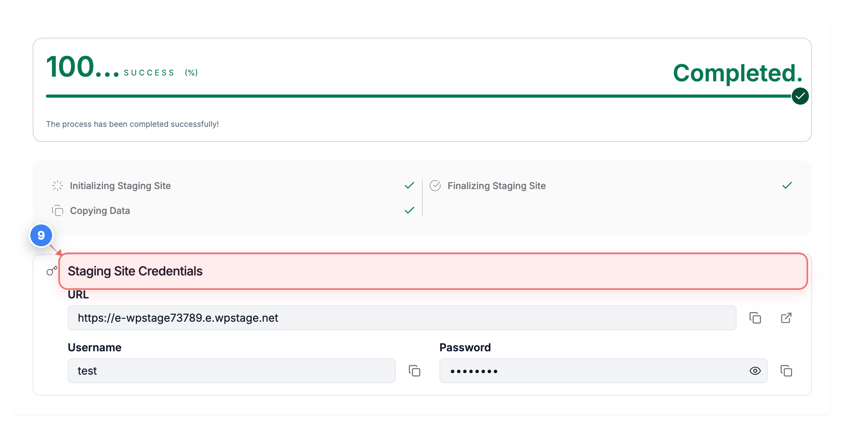Click the numbered step badge 9

point(41,235)
